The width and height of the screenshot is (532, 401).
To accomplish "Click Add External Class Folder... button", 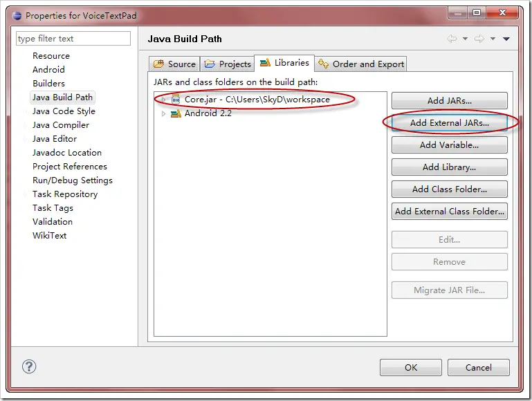I will point(450,211).
